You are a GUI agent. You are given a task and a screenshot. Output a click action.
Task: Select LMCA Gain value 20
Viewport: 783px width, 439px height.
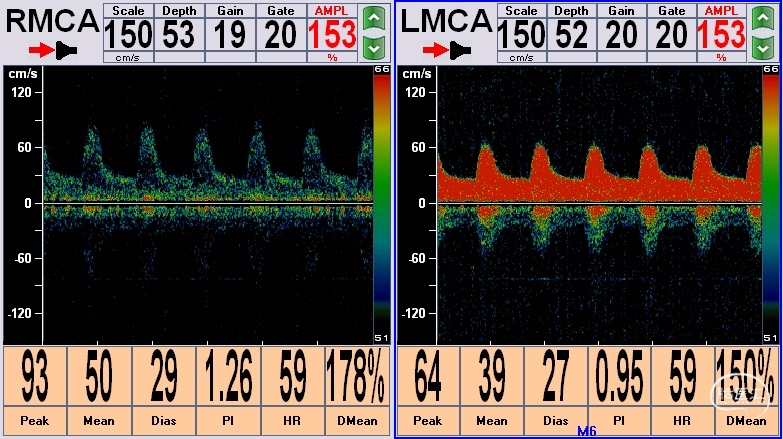point(622,35)
